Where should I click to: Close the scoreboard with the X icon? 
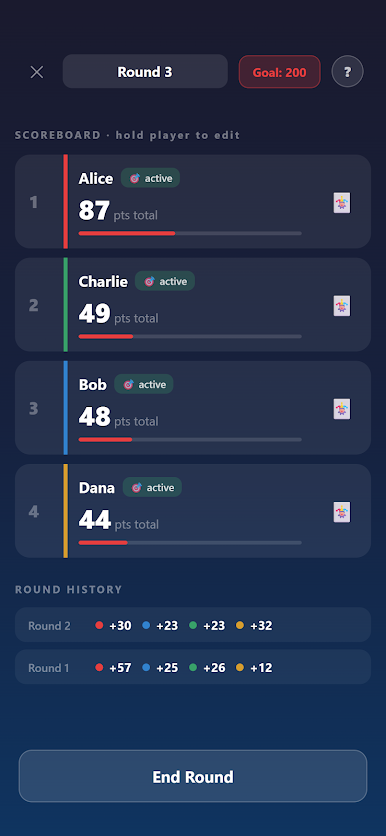click(x=37, y=72)
